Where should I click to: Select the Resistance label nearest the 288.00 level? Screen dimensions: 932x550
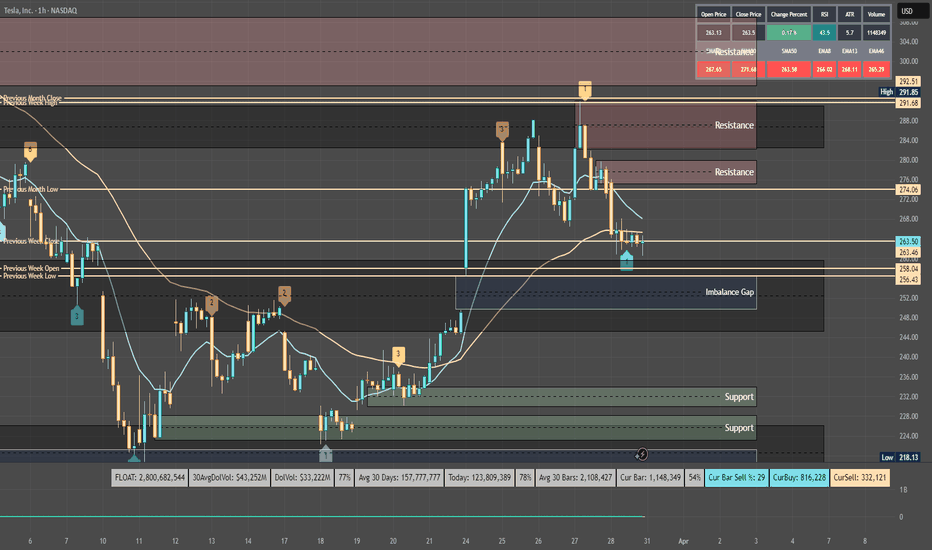click(734, 125)
